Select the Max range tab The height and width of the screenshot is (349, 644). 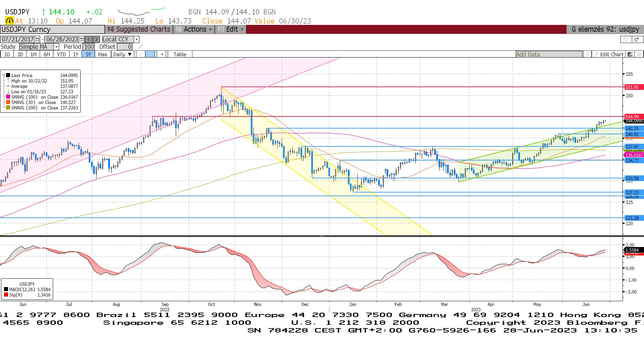click(103, 54)
